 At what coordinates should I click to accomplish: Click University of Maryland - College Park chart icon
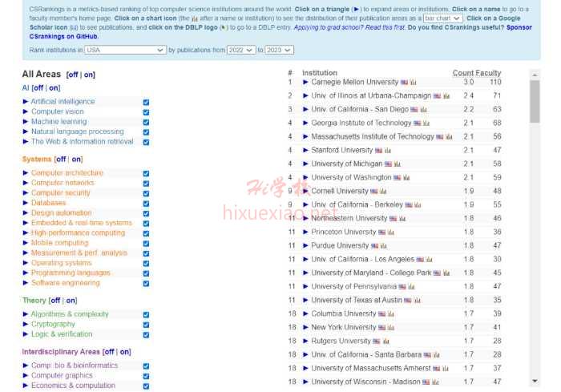click(x=446, y=273)
